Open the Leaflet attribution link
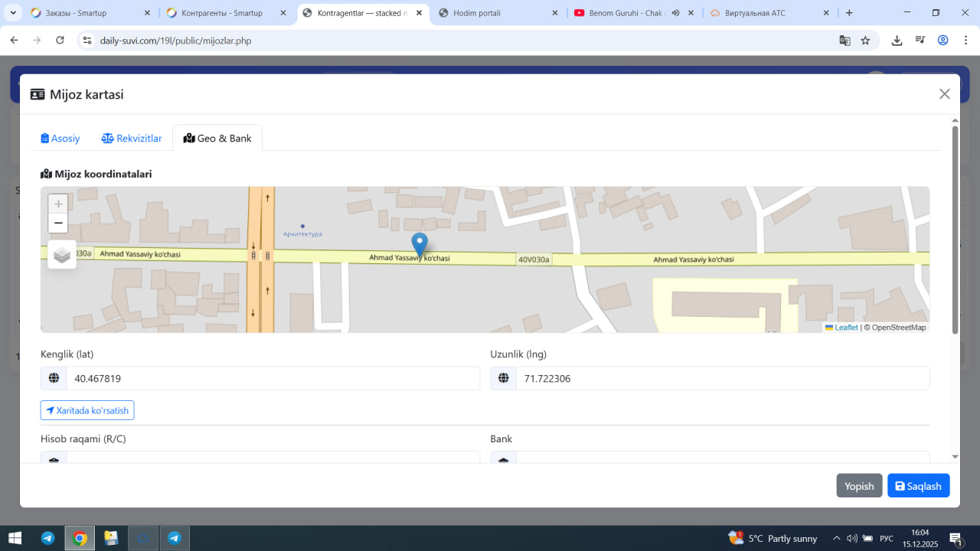 click(x=841, y=328)
